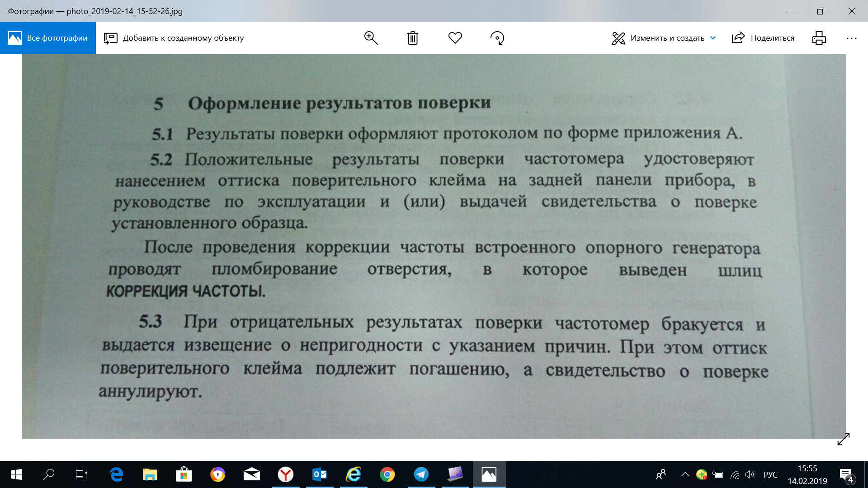Open volume control speaker icon

pyautogui.click(x=750, y=474)
